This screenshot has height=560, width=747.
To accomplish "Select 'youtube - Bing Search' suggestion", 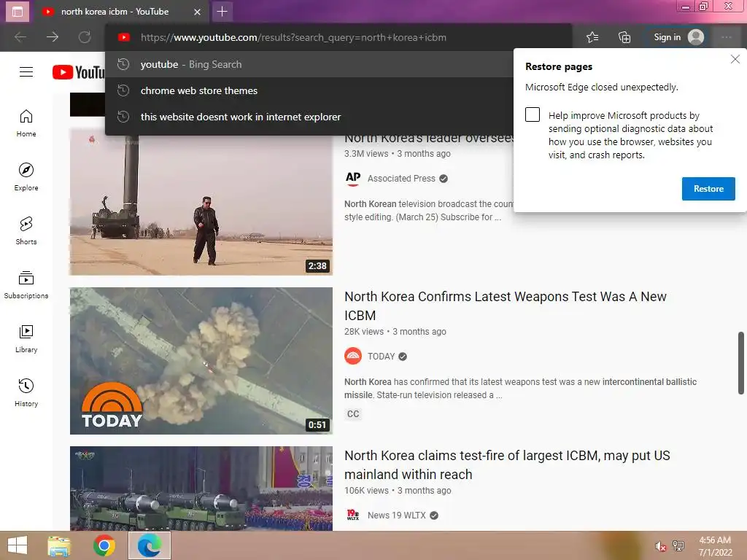I will coord(309,64).
